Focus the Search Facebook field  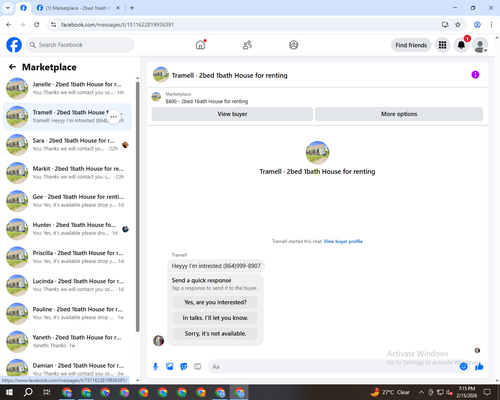80,45
